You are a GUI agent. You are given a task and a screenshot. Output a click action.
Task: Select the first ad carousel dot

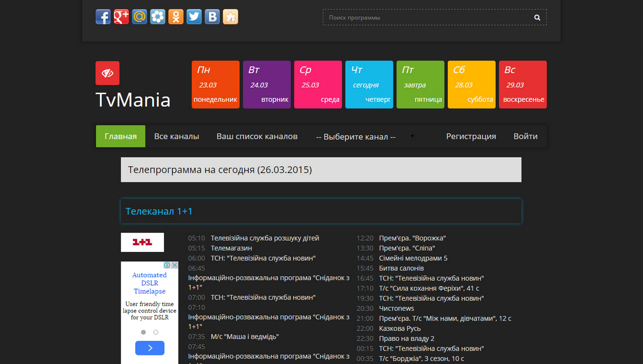coord(143,332)
